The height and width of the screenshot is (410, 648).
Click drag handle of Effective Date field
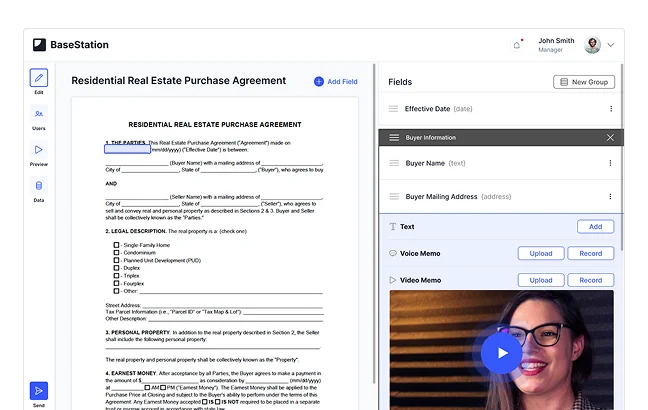point(393,108)
